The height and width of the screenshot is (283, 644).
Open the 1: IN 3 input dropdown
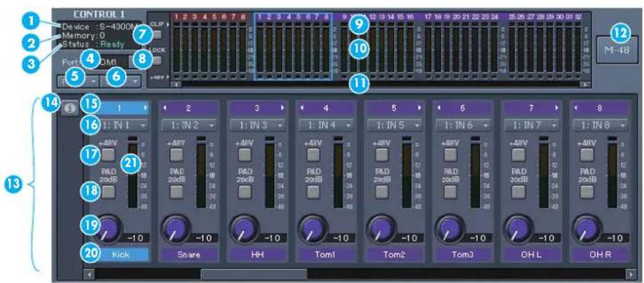point(257,125)
